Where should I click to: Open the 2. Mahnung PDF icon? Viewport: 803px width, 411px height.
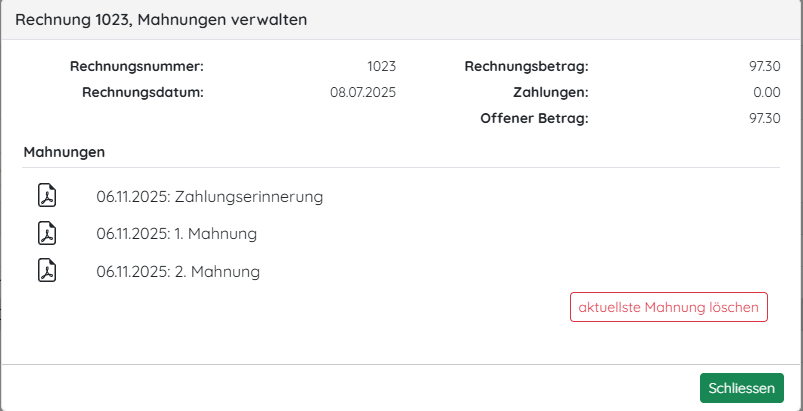tap(47, 271)
